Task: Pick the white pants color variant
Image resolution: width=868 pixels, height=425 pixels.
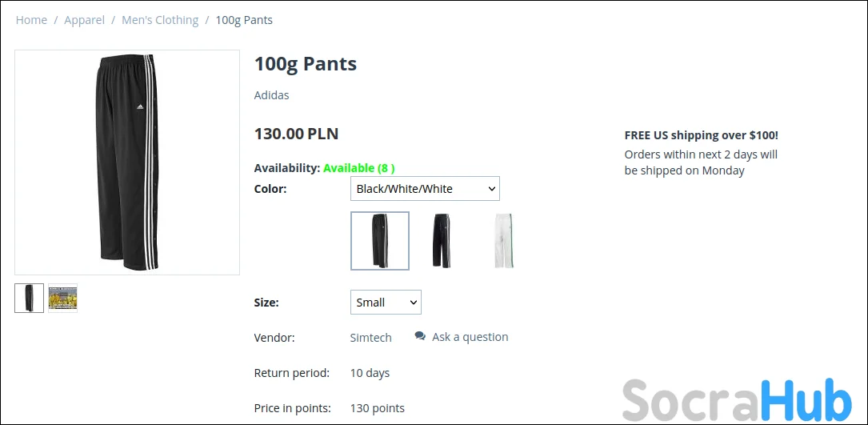Action: [x=503, y=241]
